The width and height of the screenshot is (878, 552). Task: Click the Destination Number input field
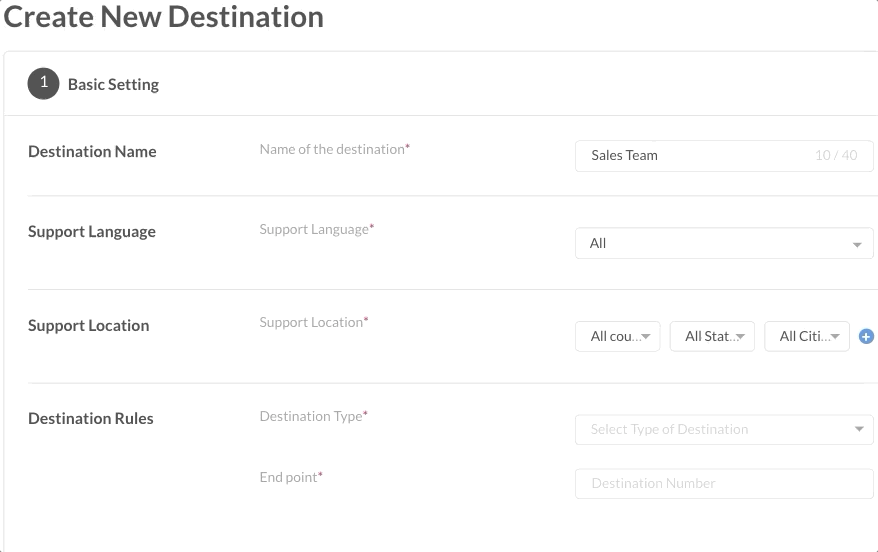pyautogui.click(x=724, y=484)
